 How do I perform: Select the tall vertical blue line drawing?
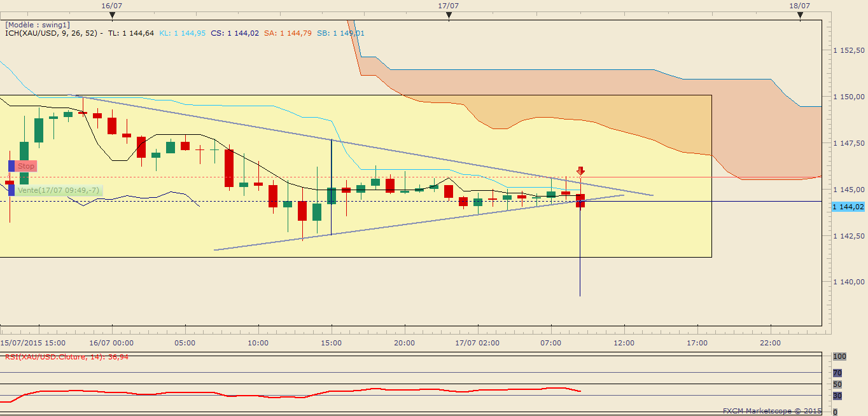332,187
